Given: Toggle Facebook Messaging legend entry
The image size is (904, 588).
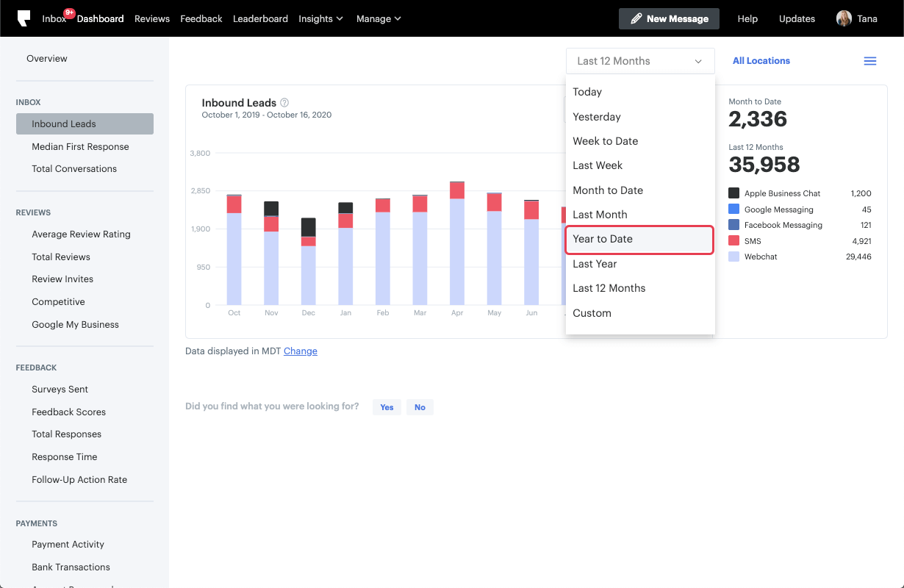Looking at the screenshot, I should coord(782,225).
